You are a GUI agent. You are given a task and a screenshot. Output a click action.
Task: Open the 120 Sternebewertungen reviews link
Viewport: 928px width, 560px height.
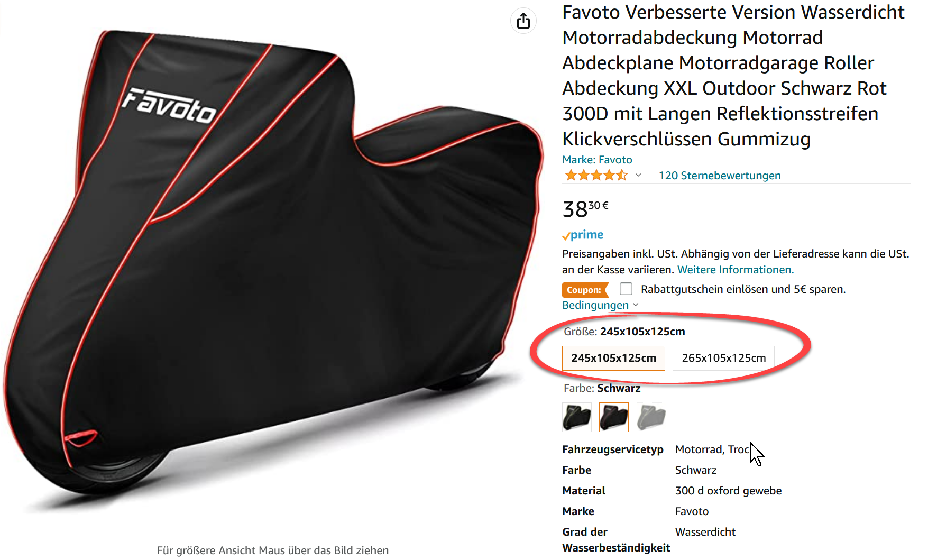(720, 175)
